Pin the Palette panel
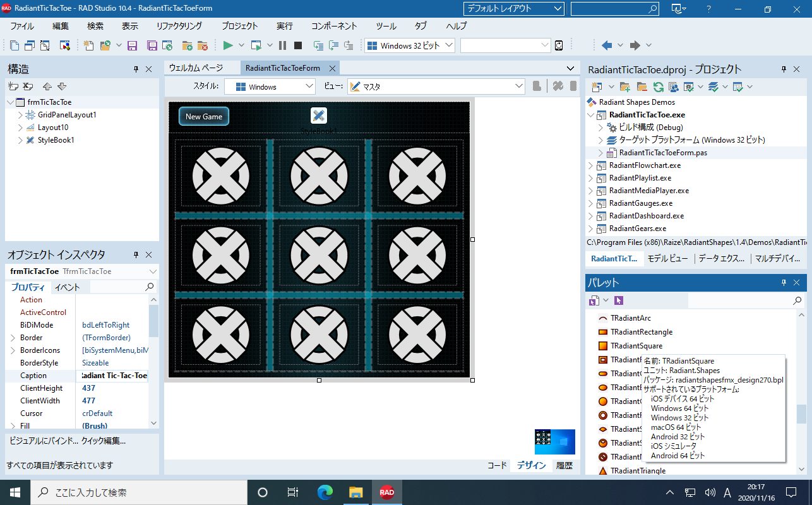 784,283
